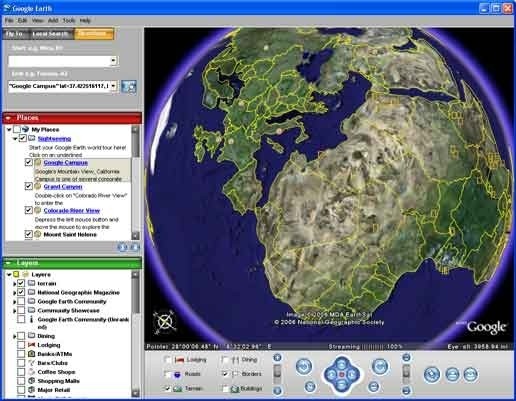
Task: Click the email view button in the bottom toolbar
Action: (470, 374)
